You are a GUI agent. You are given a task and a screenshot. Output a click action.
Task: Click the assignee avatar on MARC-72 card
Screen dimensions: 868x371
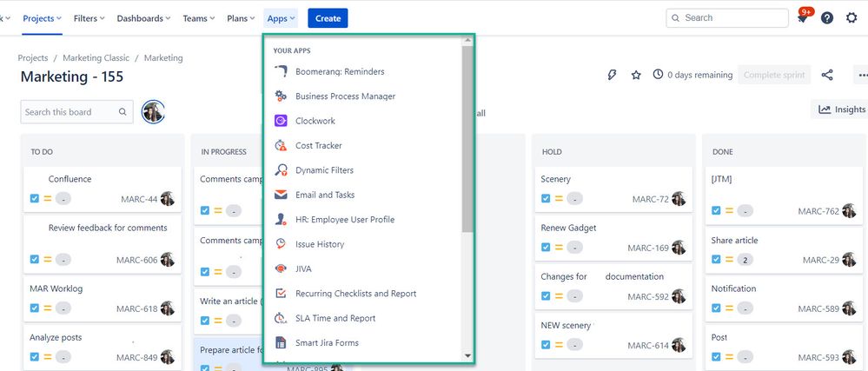[x=679, y=199]
